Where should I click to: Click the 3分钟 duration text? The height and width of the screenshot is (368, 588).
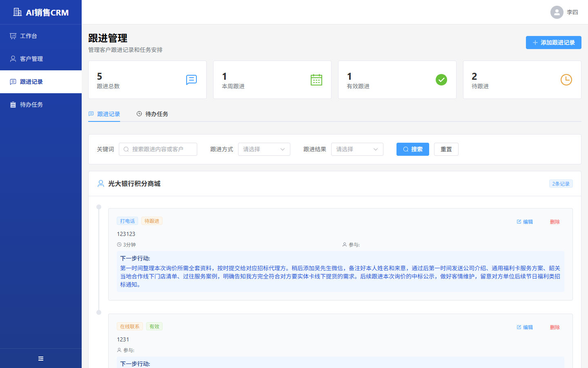(129, 245)
